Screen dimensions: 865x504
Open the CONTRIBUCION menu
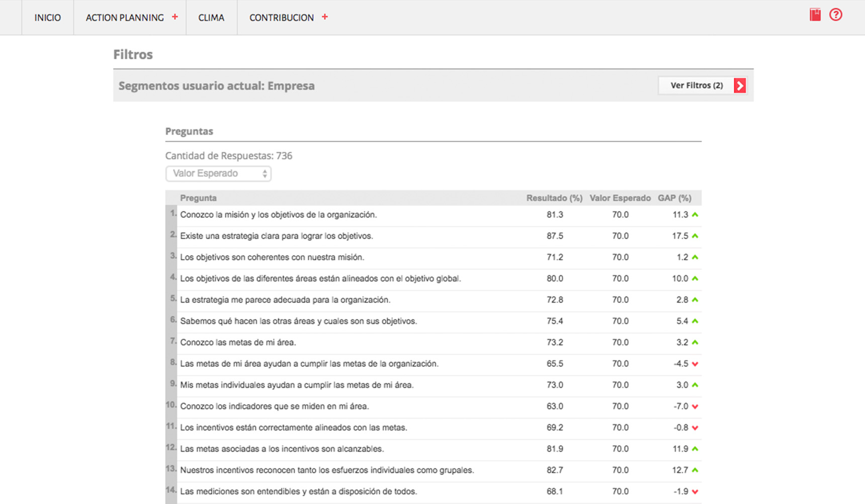(282, 18)
